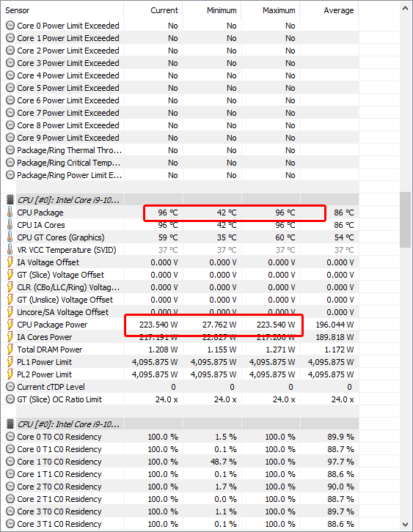Click the Total DRAM Power lightning icon
The width and height of the screenshot is (413, 532).
(10, 350)
